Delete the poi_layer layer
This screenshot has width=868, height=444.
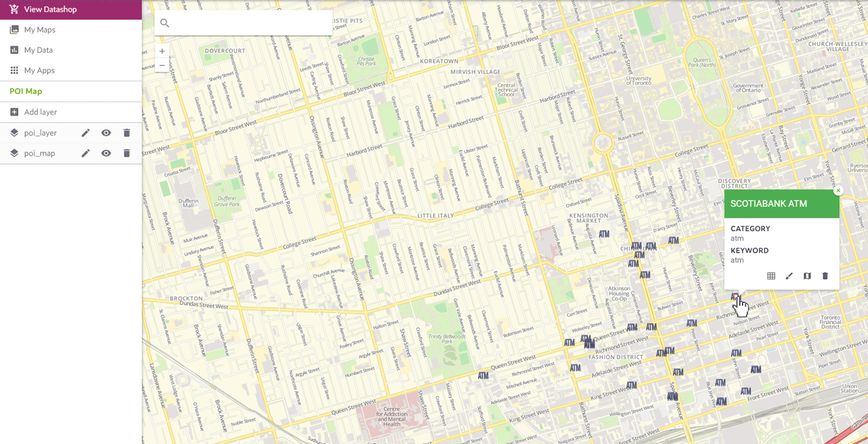126,133
